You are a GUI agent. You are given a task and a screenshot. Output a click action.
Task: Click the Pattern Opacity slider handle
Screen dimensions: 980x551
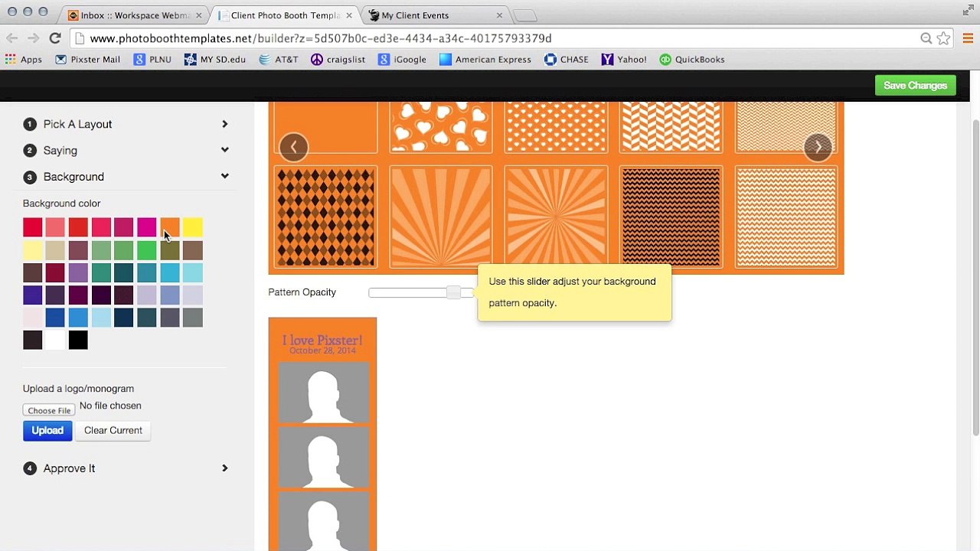point(453,292)
